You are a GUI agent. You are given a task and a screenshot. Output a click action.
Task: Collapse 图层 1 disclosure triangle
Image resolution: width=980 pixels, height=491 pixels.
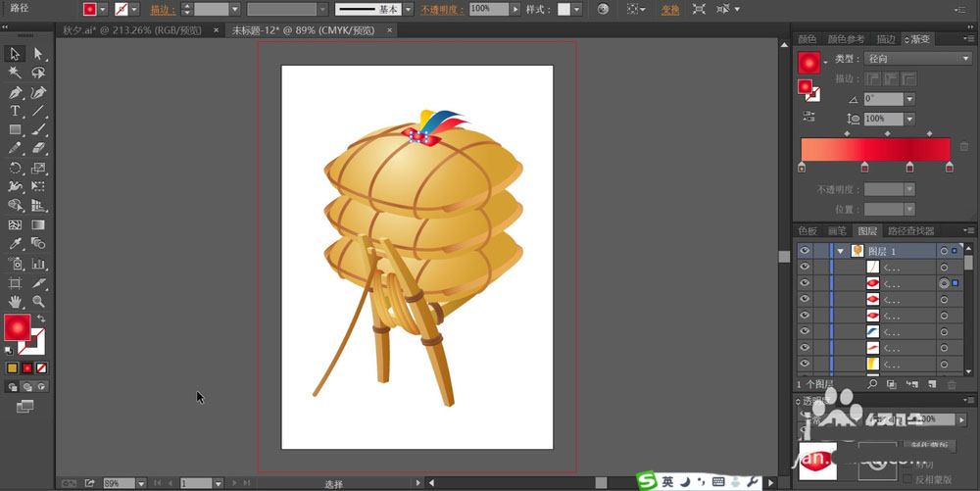pos(841,251)
